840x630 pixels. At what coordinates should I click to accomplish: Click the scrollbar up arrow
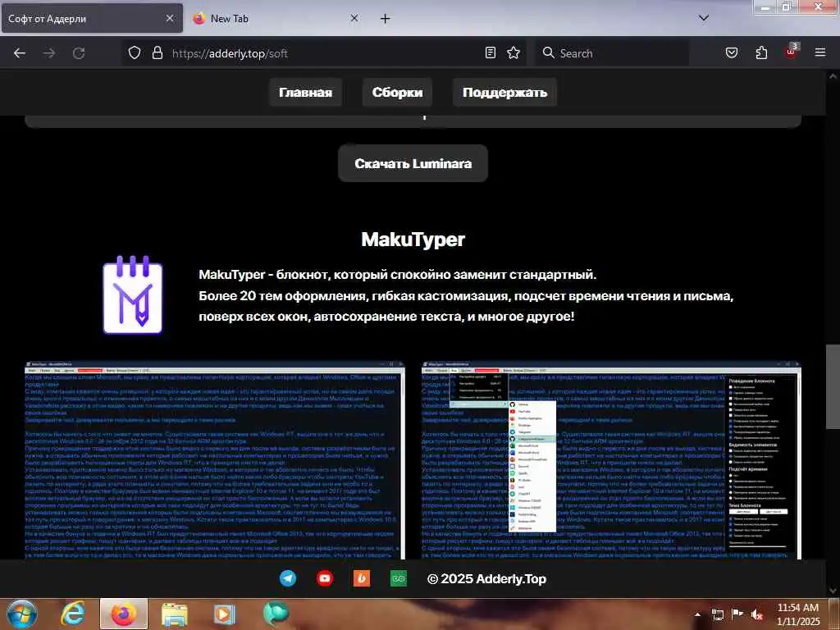click(x=833, y=76)
